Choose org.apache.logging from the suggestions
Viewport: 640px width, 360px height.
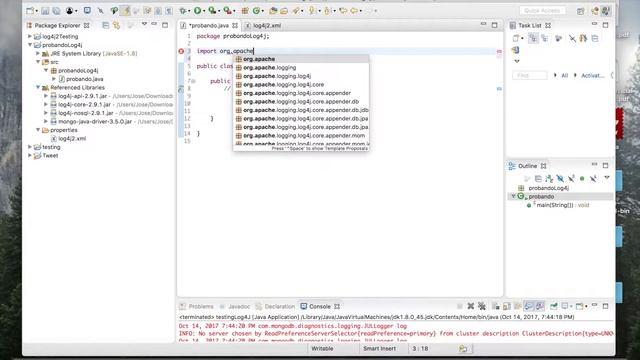click(x=301, y=68)
